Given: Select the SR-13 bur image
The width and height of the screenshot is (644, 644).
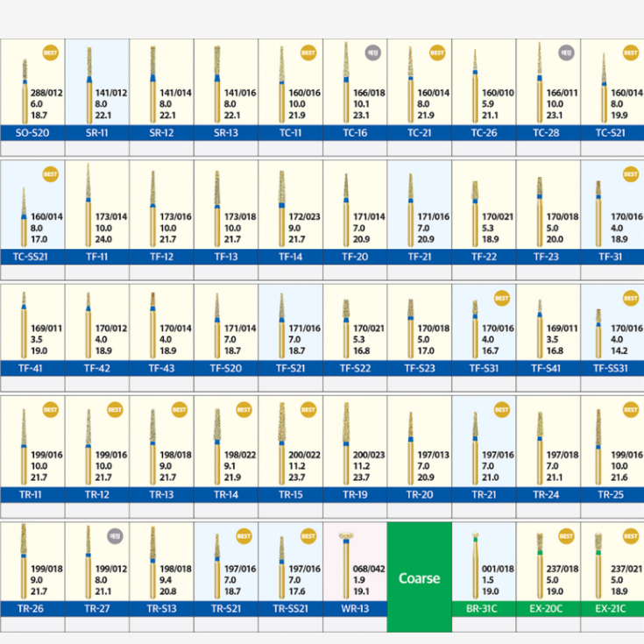Looking at the screenshot, I should 217,84.
